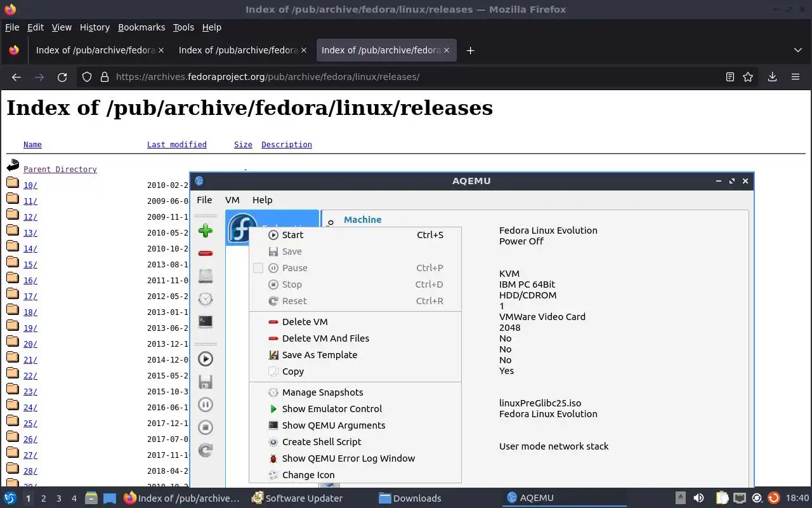This screenshot has height=508, width=812.
Task: Open the 20/ directory link
Action: (30, 344)
